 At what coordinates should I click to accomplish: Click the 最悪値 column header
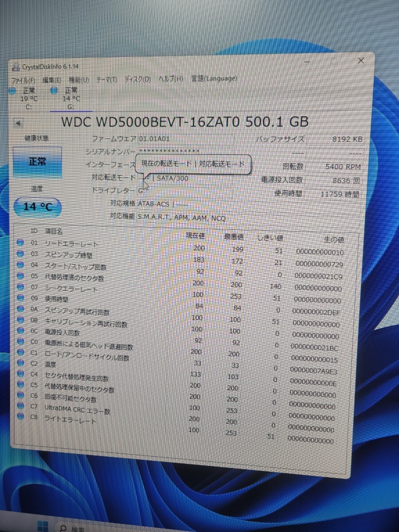point(234,237)
